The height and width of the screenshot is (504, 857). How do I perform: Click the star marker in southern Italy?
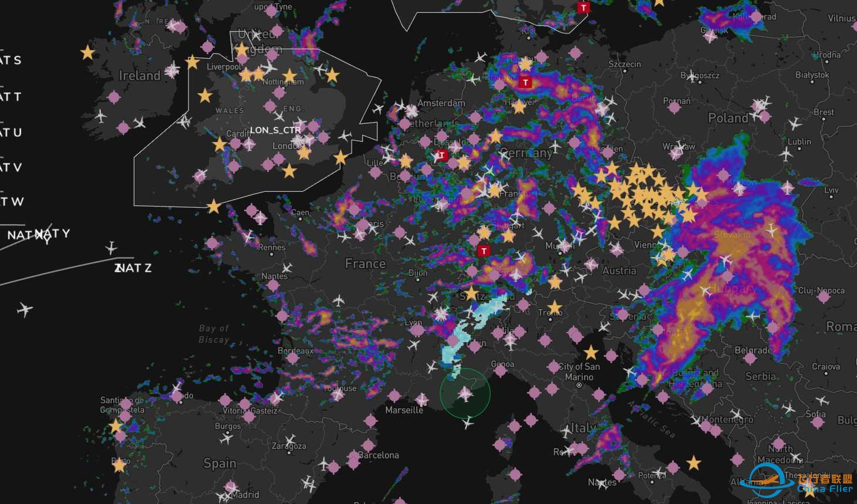coord(694,462)
